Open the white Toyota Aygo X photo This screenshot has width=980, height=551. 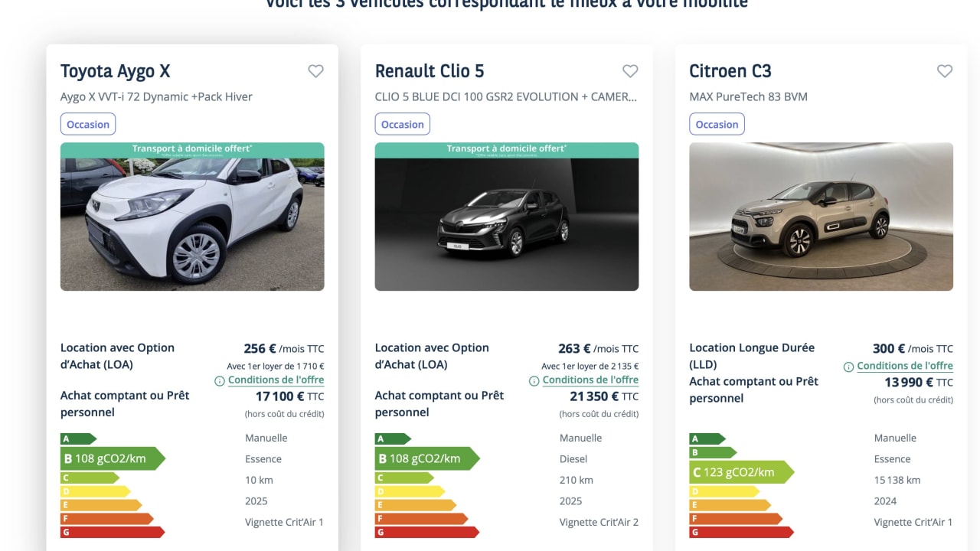(x=192, y=217)
